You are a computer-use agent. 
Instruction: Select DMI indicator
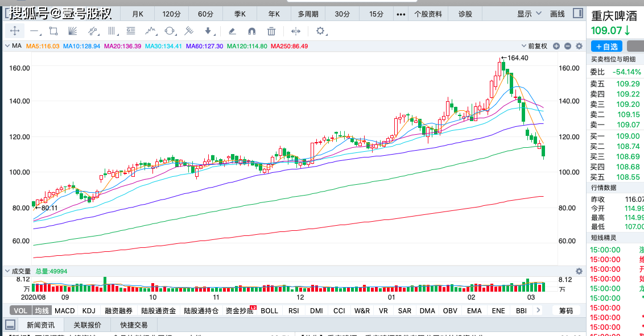316,310
